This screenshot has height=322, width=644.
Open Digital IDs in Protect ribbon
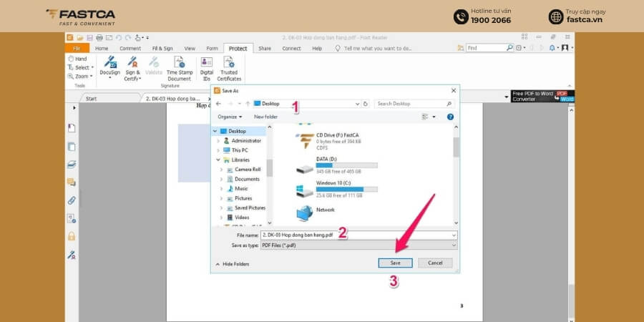(x=207, y=68)
